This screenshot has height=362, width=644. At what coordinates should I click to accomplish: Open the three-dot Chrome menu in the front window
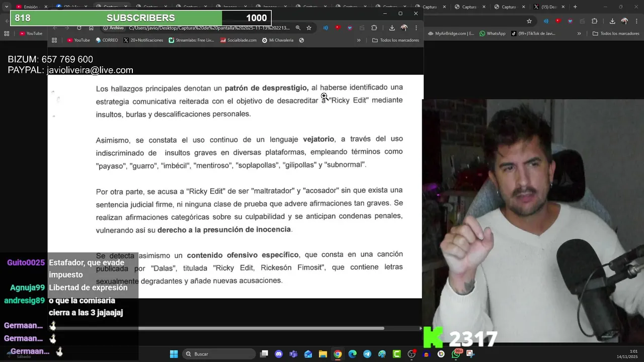pos(416,28)
